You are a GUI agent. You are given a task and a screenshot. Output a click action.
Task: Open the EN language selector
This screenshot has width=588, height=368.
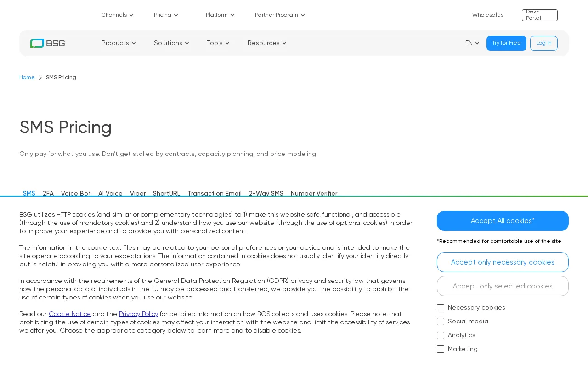tap(472, 43)
